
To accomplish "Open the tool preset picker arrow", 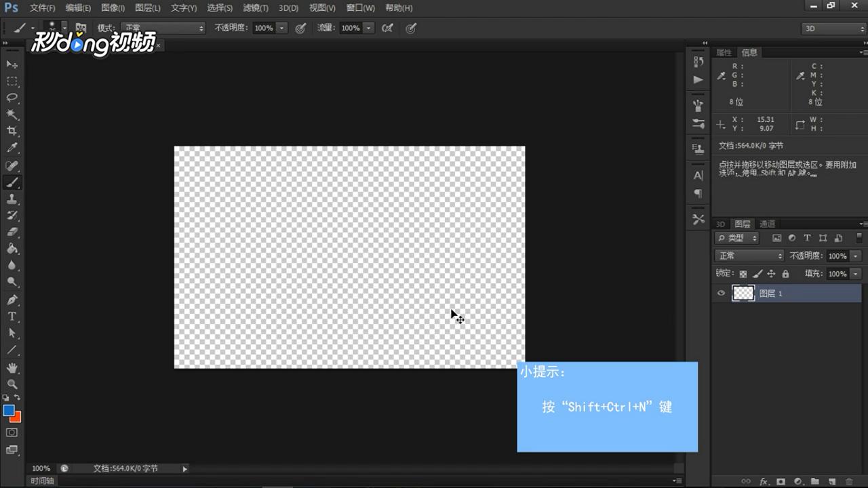I will click(x=33, y=28).
